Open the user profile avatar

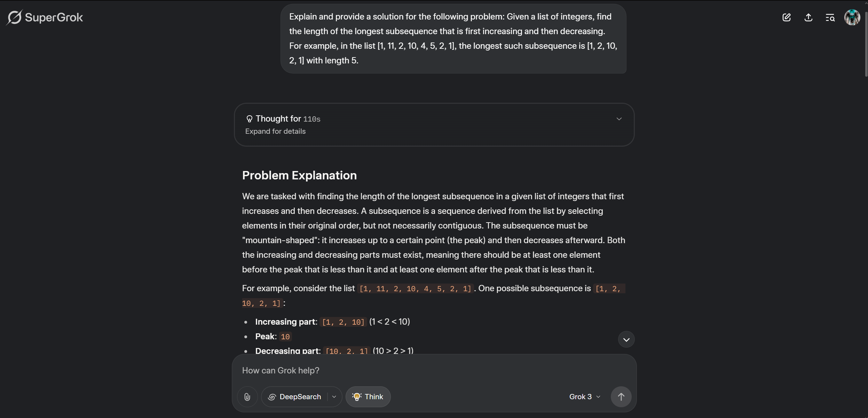point(852,17)
